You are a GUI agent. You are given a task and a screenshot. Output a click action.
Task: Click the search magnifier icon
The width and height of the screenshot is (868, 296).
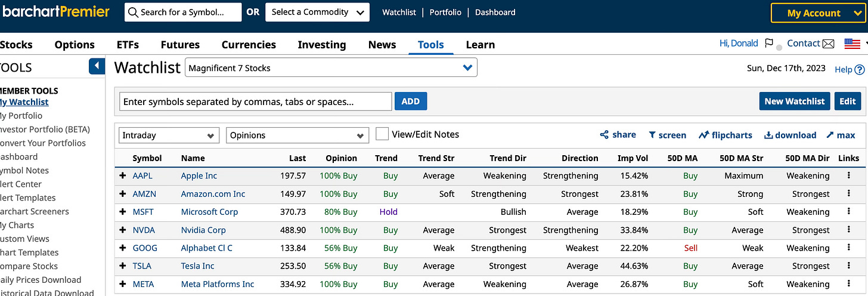tap(134, 13)
